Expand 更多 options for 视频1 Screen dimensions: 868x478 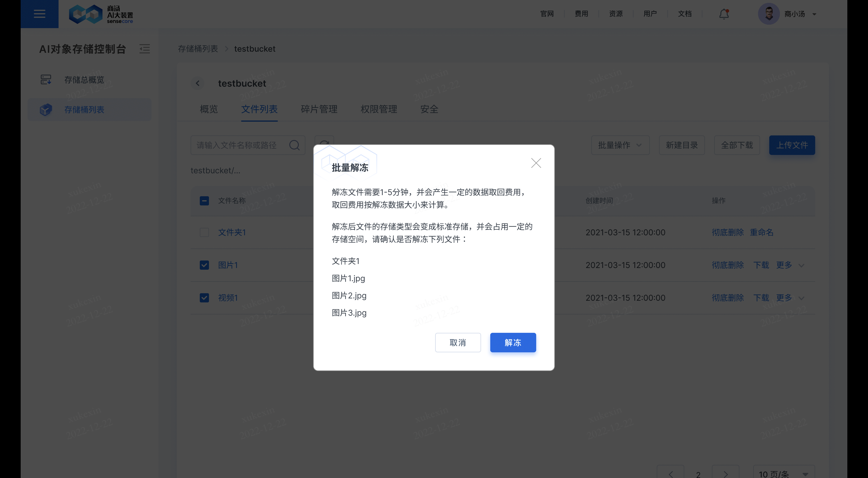coord(783,298)
